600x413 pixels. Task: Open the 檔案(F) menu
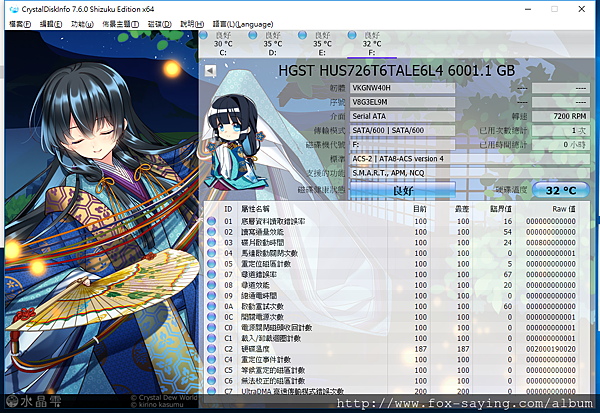[x=20, y=24]
